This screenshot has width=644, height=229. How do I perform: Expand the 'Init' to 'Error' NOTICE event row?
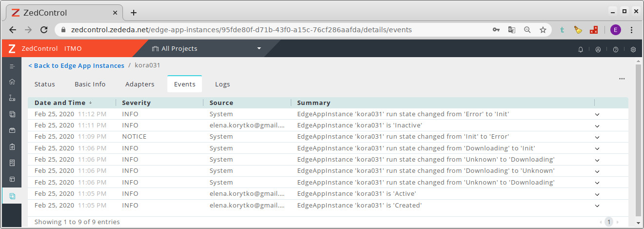click(x=597, y=137)
